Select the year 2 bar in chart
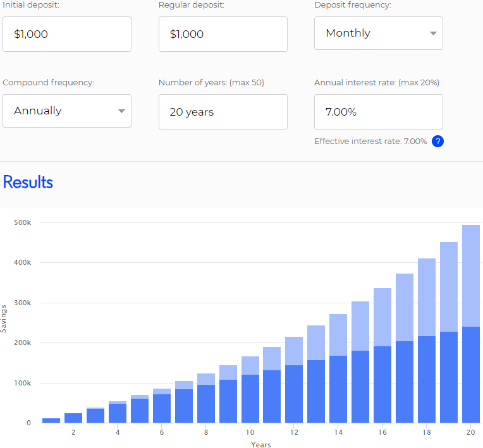Screen dimensions: 483x448 pos(73,418)
